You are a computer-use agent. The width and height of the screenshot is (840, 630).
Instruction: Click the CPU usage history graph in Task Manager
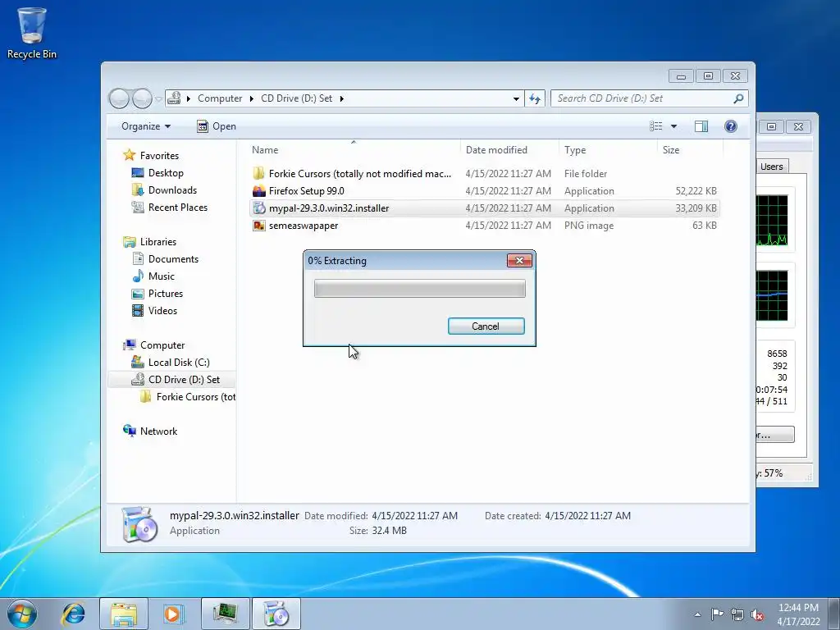click(772, 220)
